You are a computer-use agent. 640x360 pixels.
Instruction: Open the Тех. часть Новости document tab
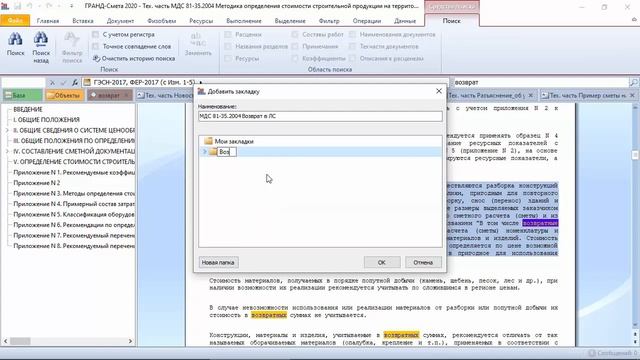pyautogui.click(x=165, y=96)
